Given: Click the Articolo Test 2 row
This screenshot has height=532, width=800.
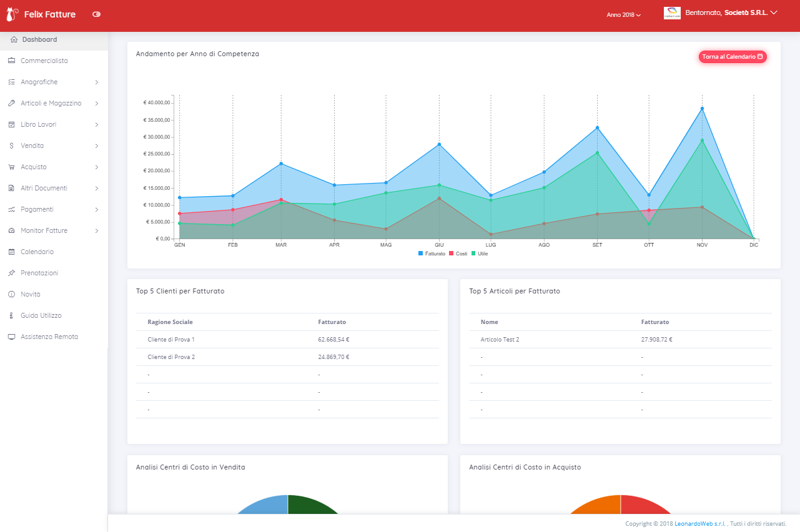Looking at the screenshot, I should pos(620,340).
